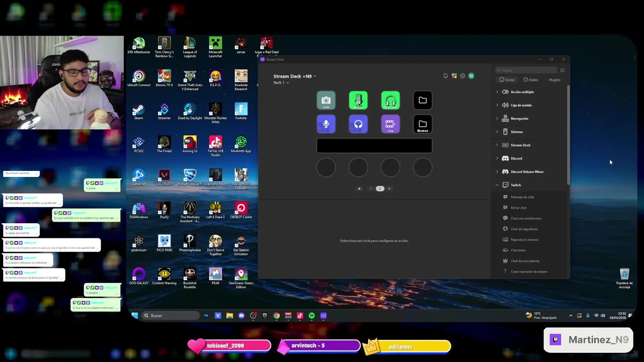Screen dimensions: 644x362
Task: Go to page 1
Action: click(371, 189)
